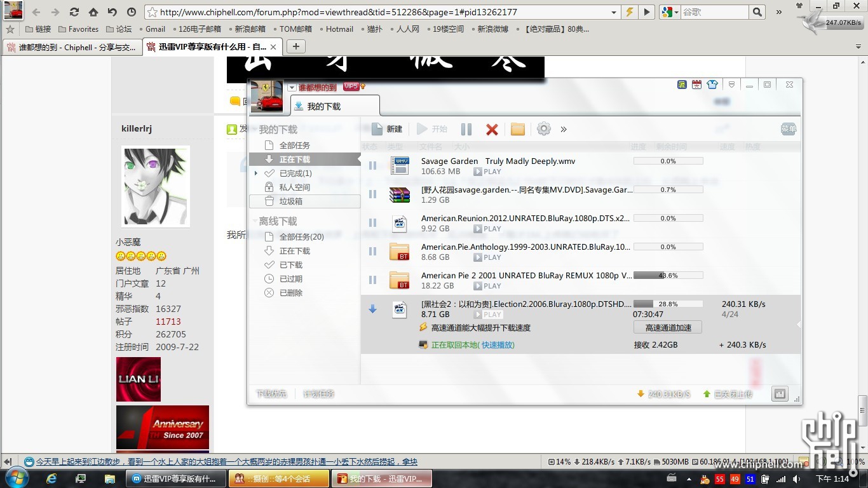
Task: Click the browser undo close icon
Action: (x=112, y=12)
